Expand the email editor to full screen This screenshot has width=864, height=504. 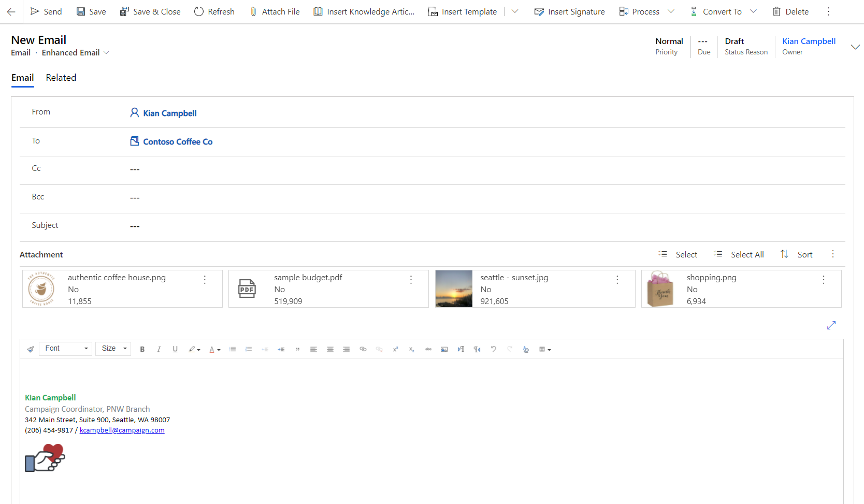point(831,325)
